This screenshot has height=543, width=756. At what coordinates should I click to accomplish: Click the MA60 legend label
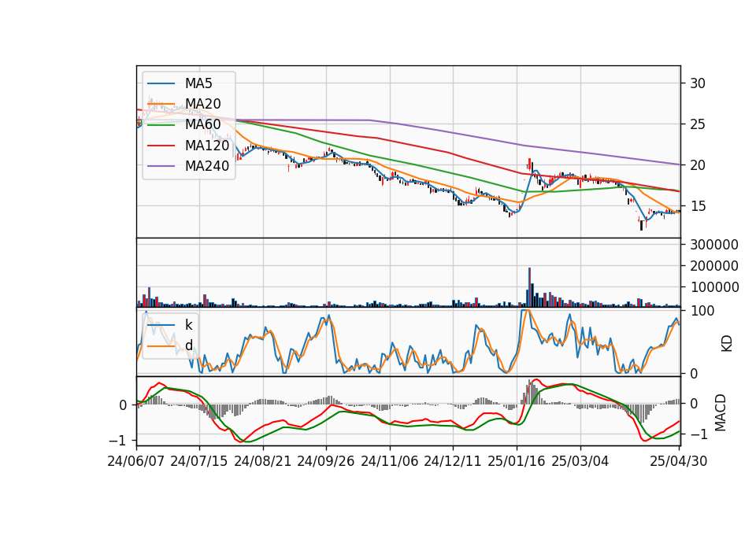pos(202,124)
